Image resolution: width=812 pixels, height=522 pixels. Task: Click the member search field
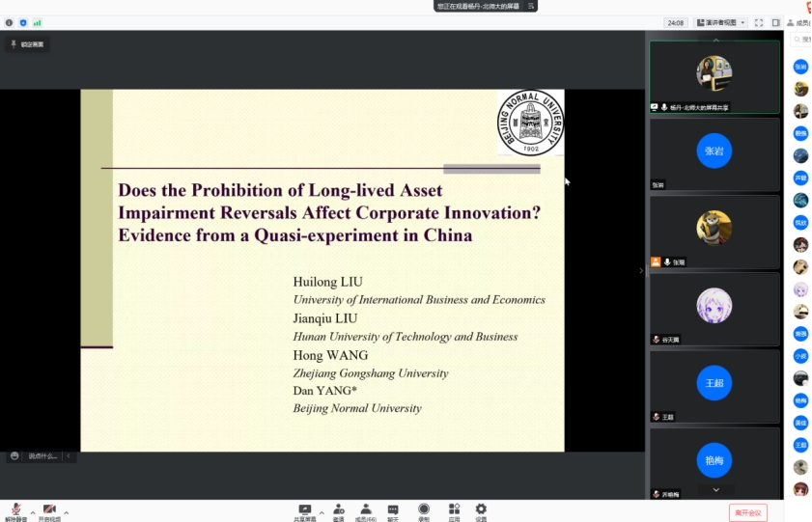[802, 40]
